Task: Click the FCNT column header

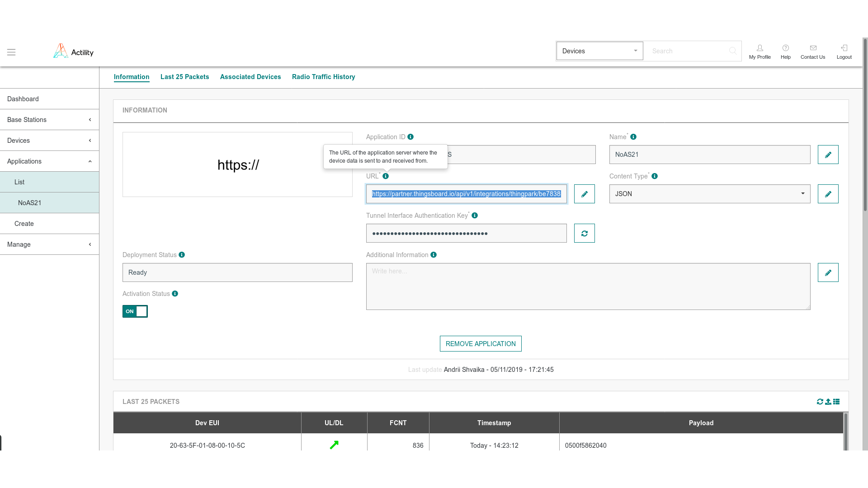Action: pyautogui.click(x=398, y=423)
